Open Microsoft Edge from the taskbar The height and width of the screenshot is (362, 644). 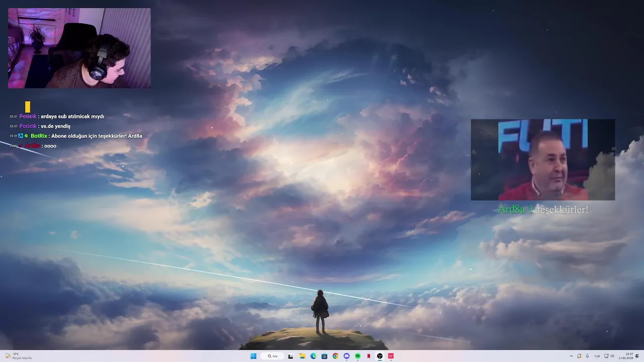[x=313, y=356]
